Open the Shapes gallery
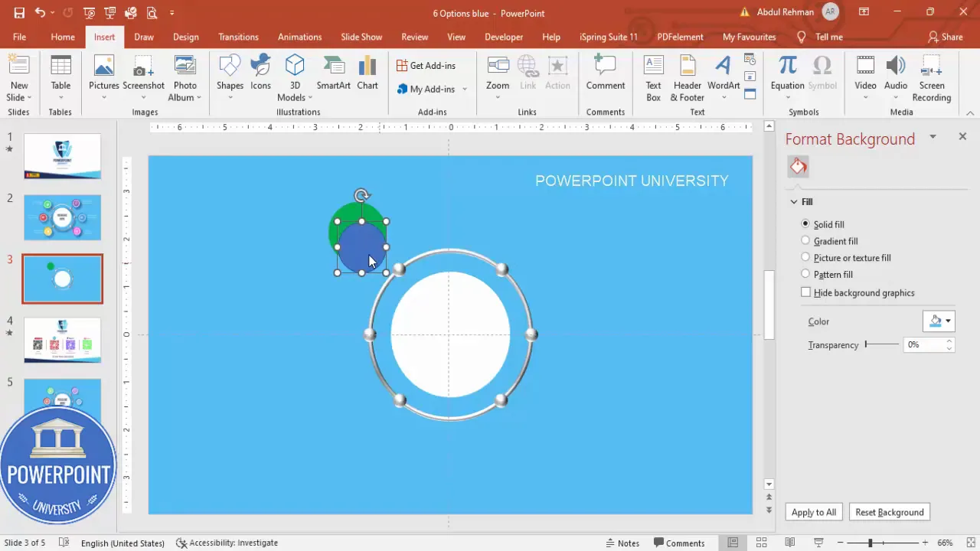Screen dimensions: 980x551 (230, 77)
